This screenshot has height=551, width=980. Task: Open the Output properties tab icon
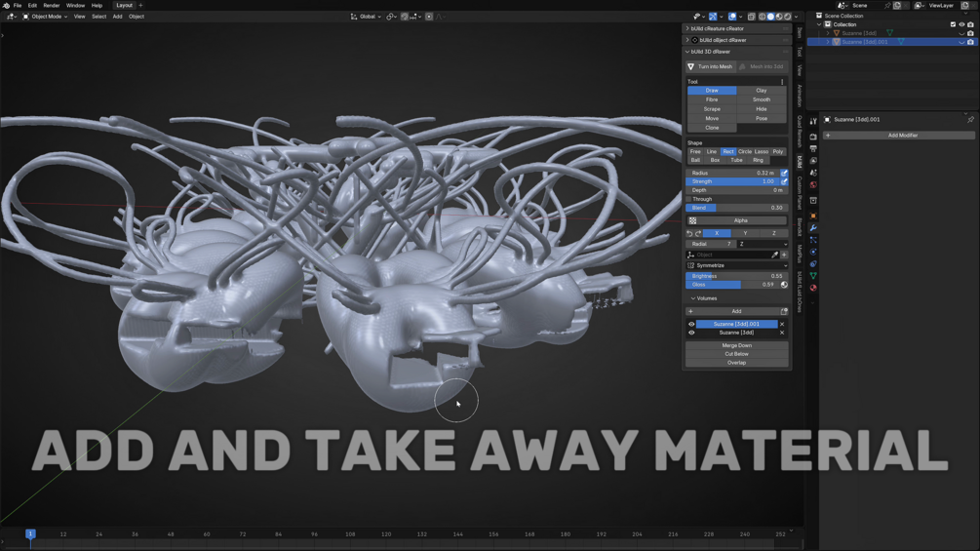[x=813, y=148]
